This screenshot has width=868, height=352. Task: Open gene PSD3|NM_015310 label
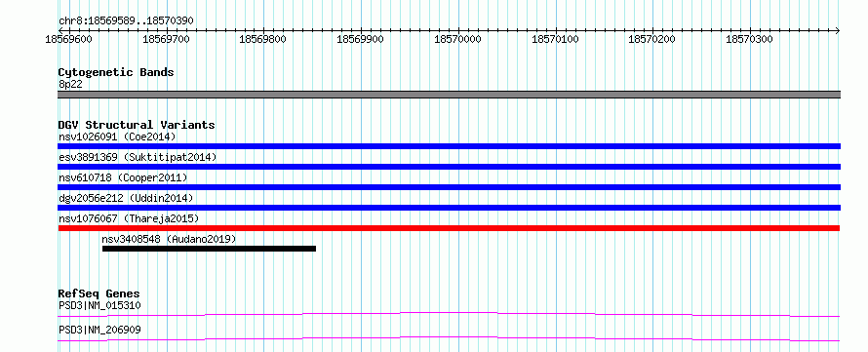tap(99, 305)
